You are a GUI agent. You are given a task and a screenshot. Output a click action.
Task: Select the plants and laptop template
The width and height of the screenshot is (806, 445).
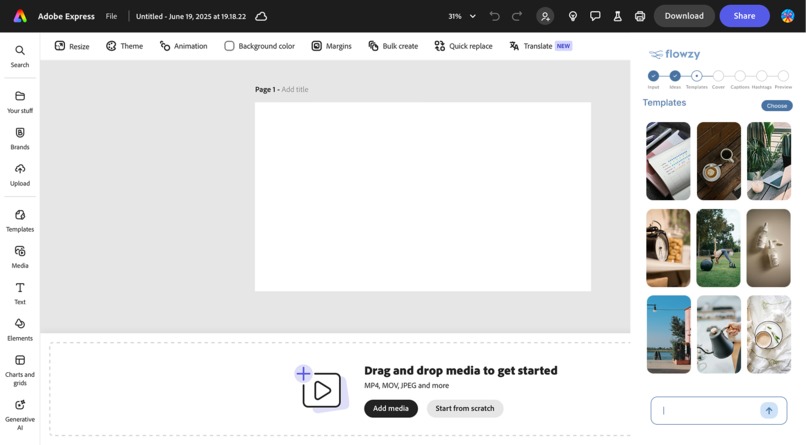(x=768, y=161)
